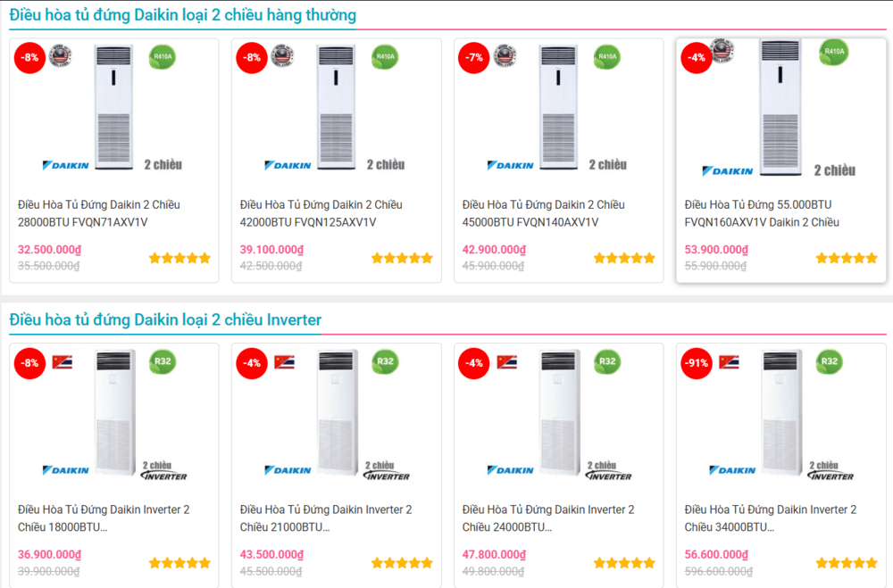Click the 2 chiều Inverter logo on the 24000BTU card
Viewport: 893px width, 588px height.
click(607, 470)
